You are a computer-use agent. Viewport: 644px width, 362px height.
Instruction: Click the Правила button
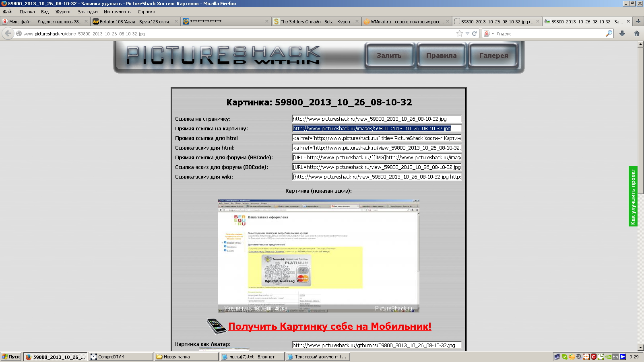tap(441, 56)
